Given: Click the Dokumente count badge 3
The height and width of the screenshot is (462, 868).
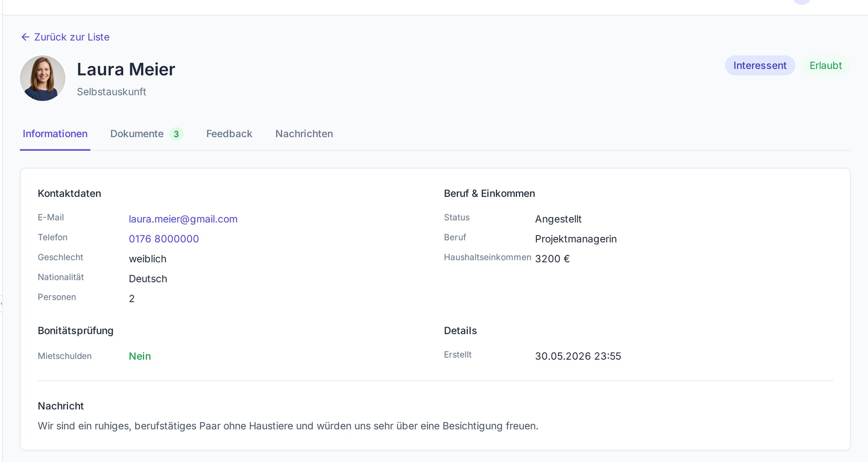Looking at the screenshot, I should coord(176,134).
